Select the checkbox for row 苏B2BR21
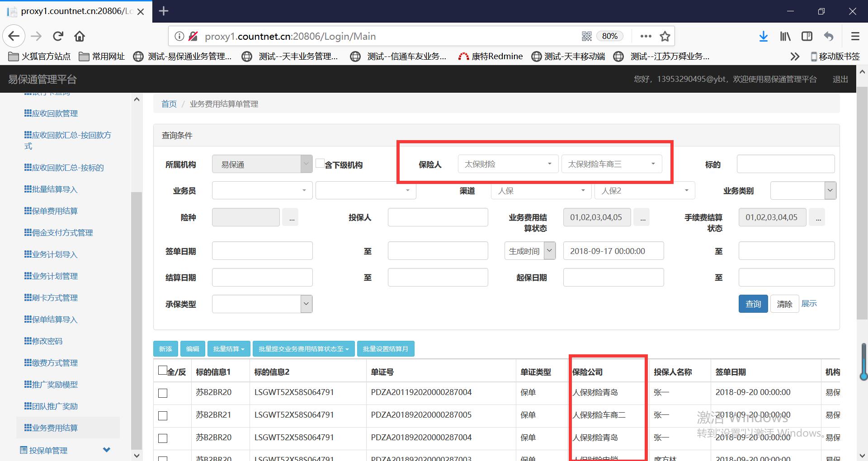This screenshot has height=461, width=868. click(163, 415)
